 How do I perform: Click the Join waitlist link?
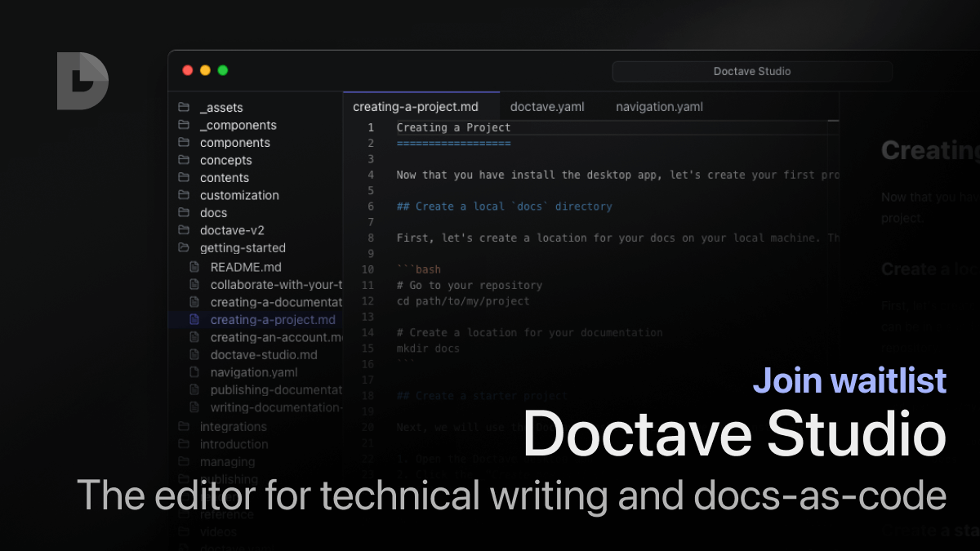[x=849, y=380]
